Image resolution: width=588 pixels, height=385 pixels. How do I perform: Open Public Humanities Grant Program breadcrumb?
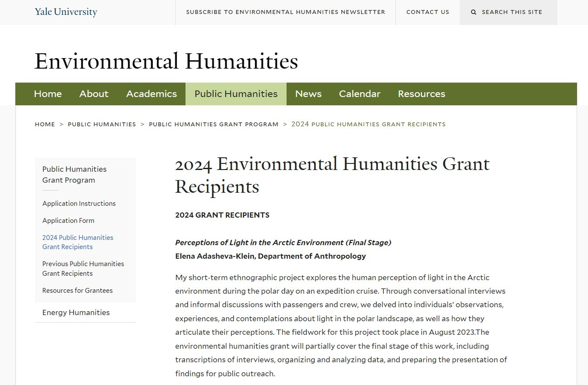[x=213, y=124]
